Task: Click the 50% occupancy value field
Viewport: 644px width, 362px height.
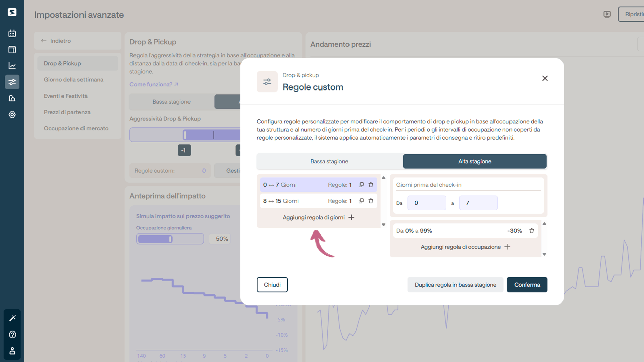Action: (x=220, y=239)
